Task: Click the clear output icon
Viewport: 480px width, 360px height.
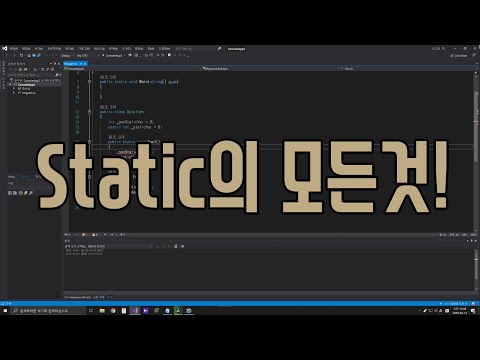Action: coord(176,246)
